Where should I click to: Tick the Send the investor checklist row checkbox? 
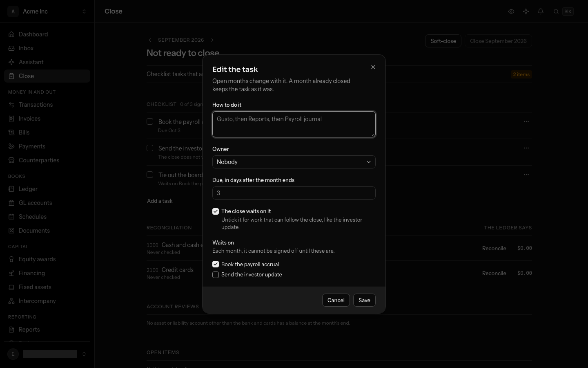(150, 148)
